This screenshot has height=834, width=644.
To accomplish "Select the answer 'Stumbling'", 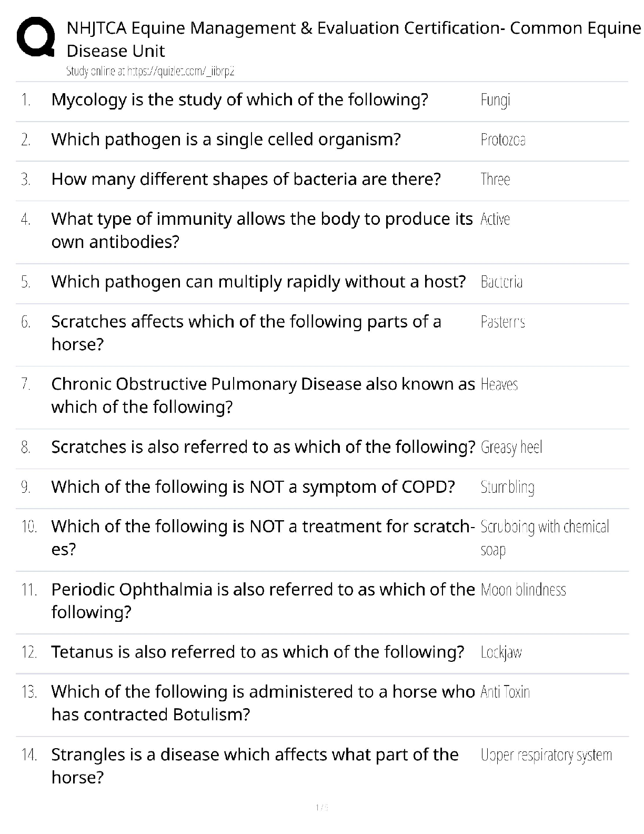I will tap(507, 487).
